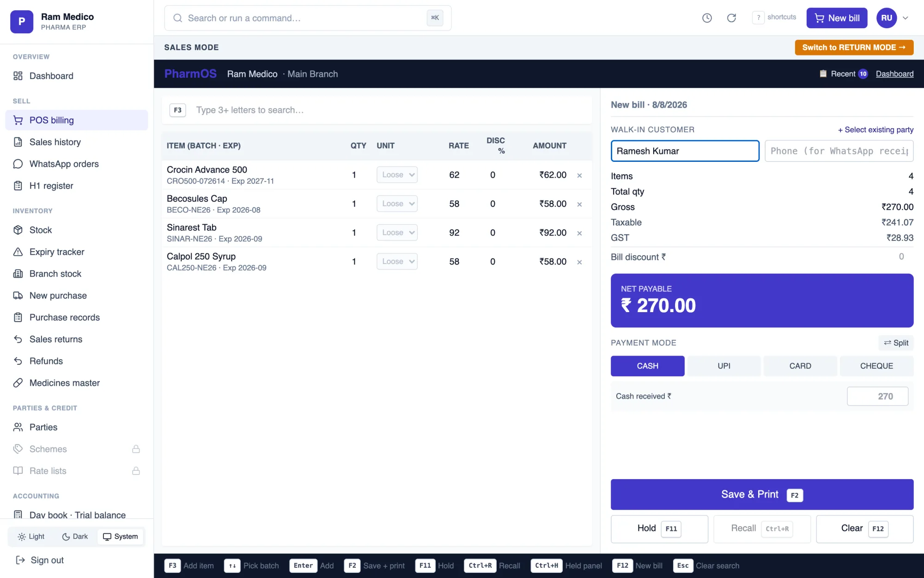Open unit dropdown for Becosules Cap

tap(397, 203)
